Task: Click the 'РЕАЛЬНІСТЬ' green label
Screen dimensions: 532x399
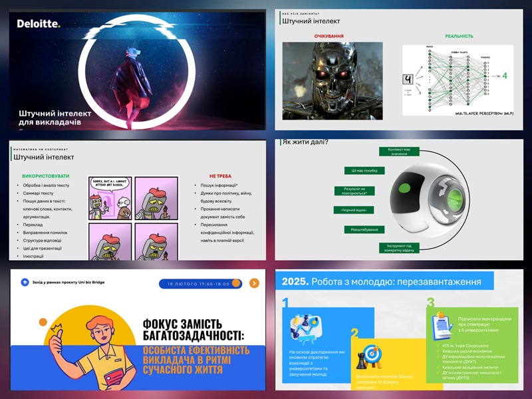Action: [459, 36]
